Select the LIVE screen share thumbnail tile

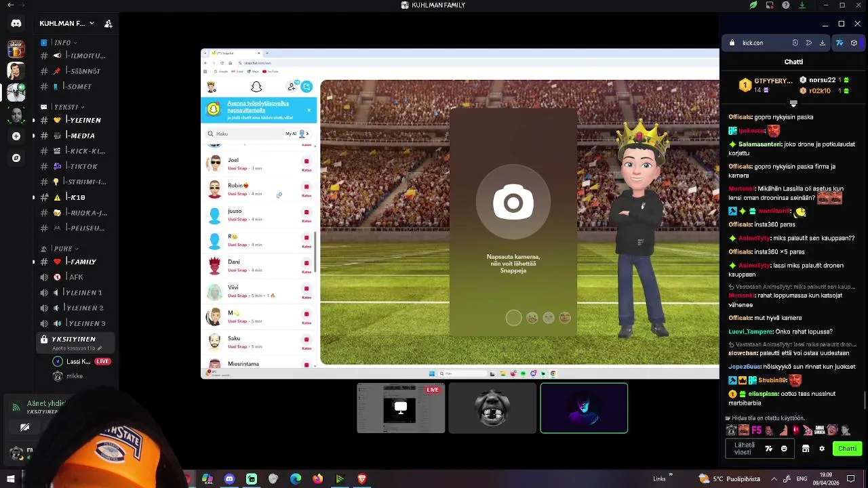click(401, 408)
